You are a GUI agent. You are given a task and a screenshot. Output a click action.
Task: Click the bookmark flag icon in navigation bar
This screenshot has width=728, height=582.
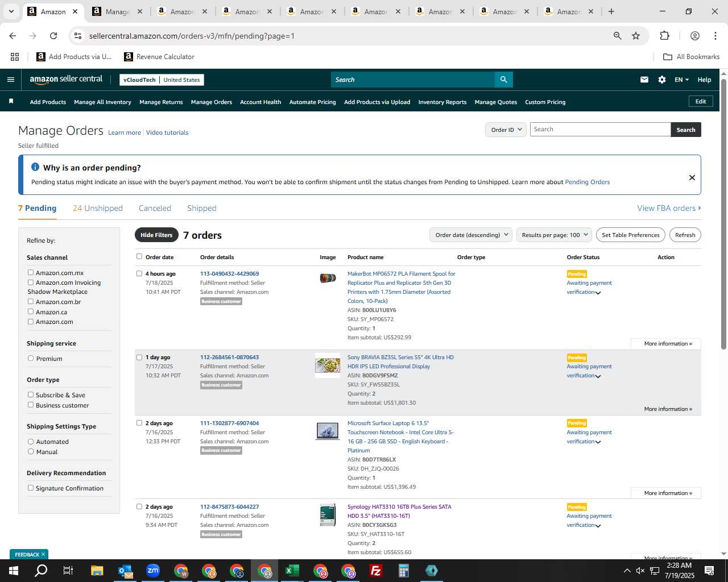tap(11, 101)
